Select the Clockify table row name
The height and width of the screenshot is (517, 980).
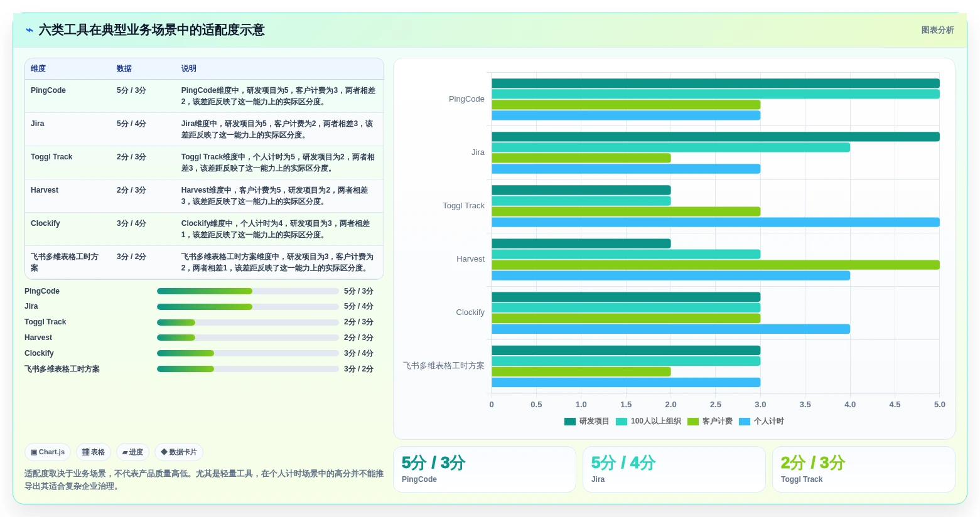45,223
